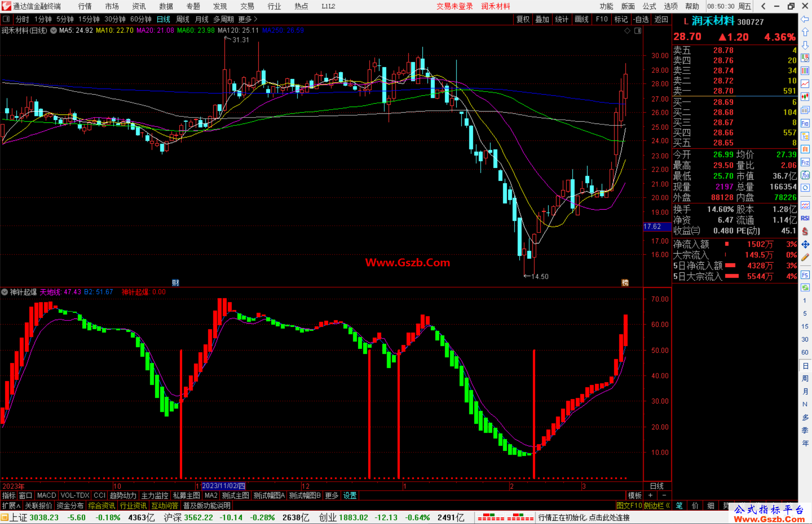Click the 财 marker on chart bottom
The height and width of the screenshot is (524, 812).
[x=175, y=282]
